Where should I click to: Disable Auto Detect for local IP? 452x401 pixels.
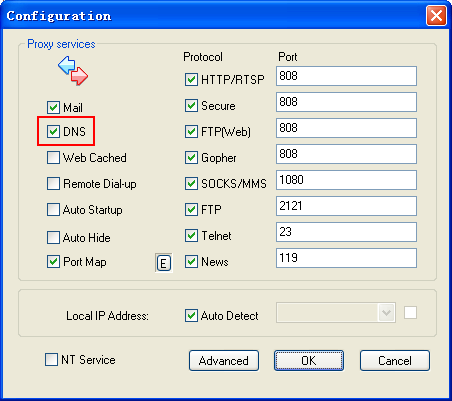click(191, 315)
